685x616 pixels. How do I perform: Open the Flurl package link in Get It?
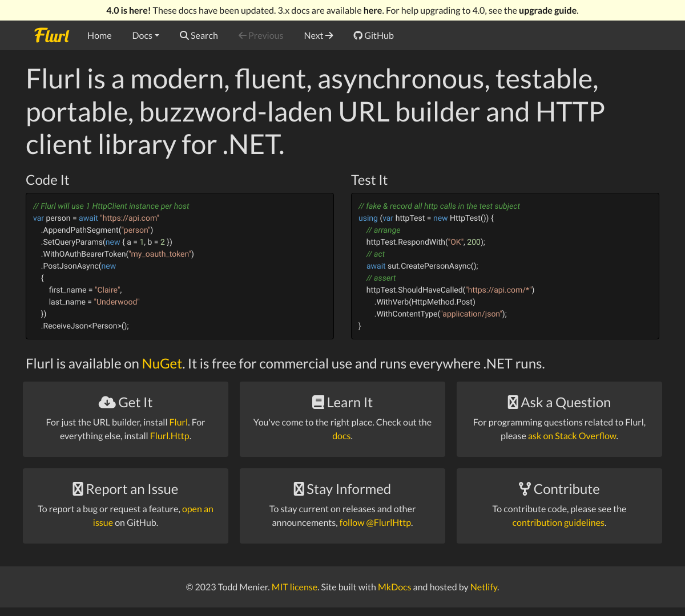pos(179,422)
